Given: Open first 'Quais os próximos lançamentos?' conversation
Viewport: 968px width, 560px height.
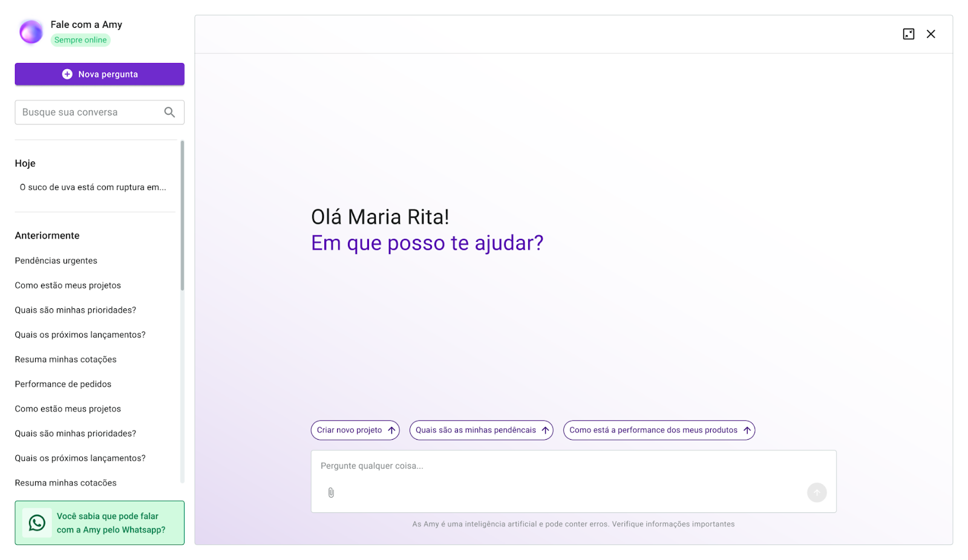Looking at the screenshot, I should [80, 334].
